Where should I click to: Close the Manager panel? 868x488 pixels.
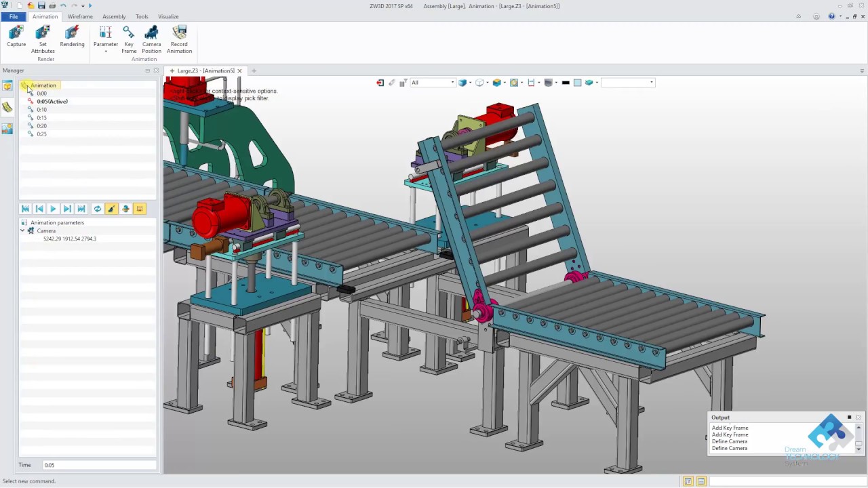[156, 70]
